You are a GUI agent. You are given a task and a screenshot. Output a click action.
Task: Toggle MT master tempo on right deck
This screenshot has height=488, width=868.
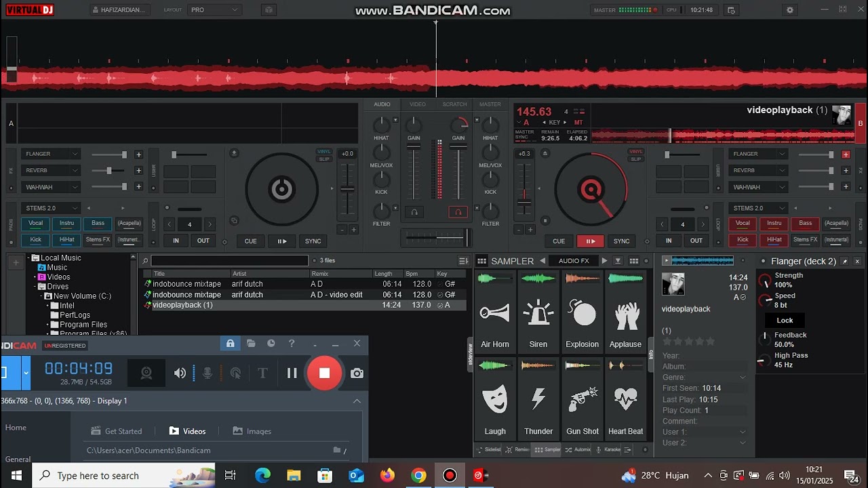pyautogui.click(x=578, y=123)
